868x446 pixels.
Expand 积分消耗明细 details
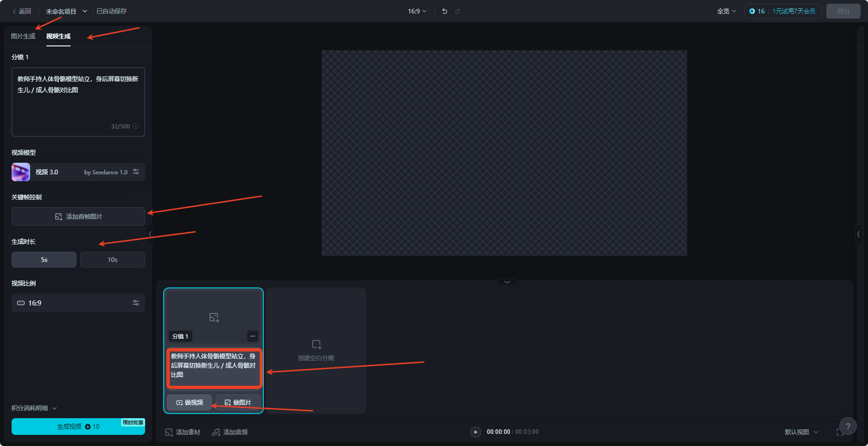tap(34, 408)
